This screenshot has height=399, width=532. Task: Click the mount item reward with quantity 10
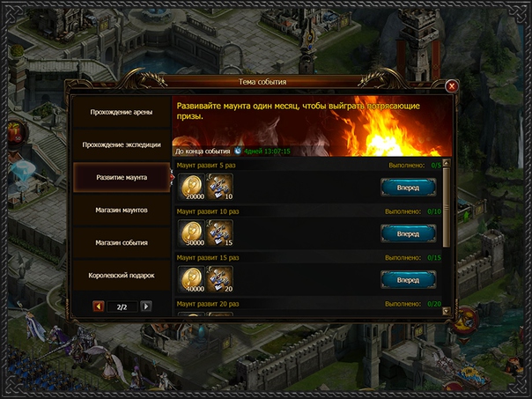pyautogui.click(x=220, y=187)
